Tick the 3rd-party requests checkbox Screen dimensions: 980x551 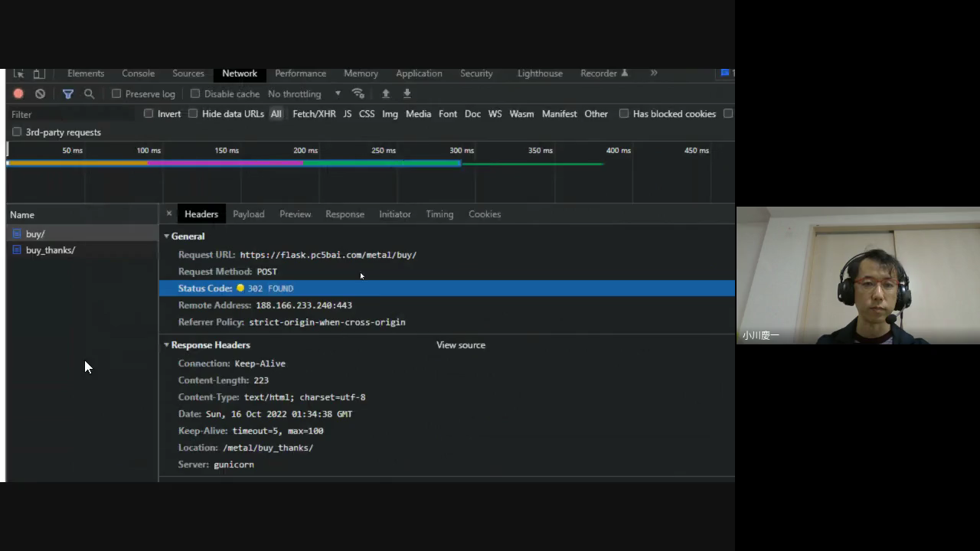(17, 132)
